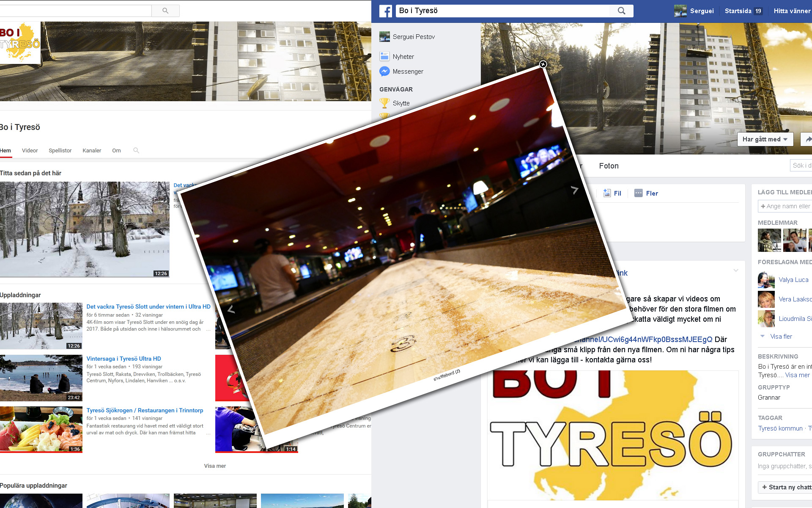
Task: Click the Vera Laakso name link
Action: click(795, 299)
